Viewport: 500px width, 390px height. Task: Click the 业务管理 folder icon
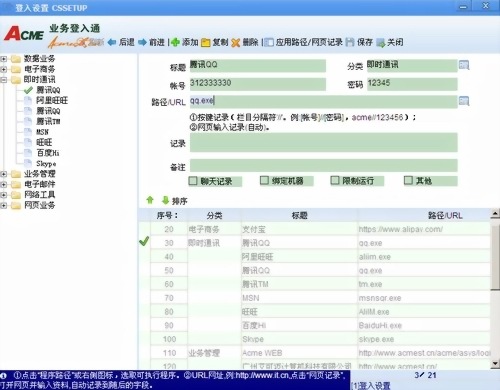point(16,174)
